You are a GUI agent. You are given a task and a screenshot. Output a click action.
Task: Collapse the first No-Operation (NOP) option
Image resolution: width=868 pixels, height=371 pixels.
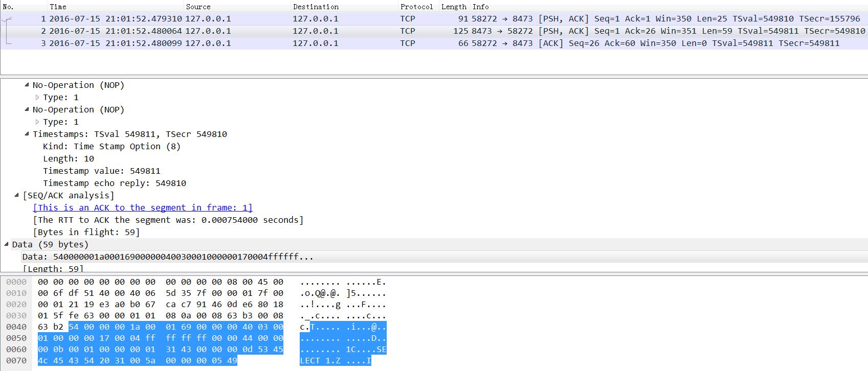click(27, 85)
